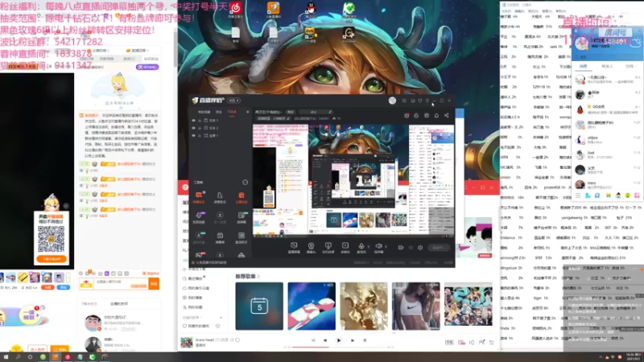The image size is (644, 362).
Task: Expand microphone options arrow
Action: (369, 247)
